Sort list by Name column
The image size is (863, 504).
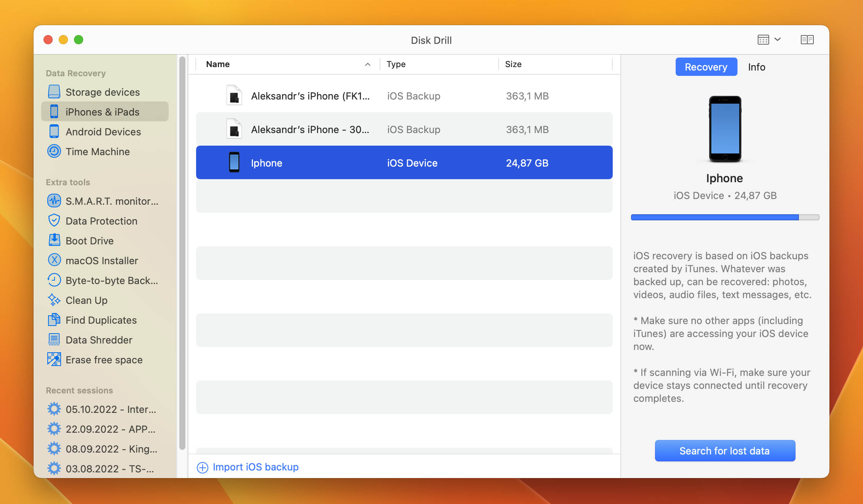288,64
